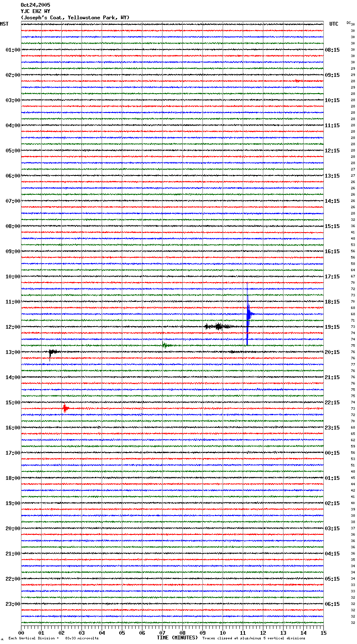Click the black seismic event on the 12:00 trace
The width and height of the screenshot is (357, 644).
(x=218, y=326)
